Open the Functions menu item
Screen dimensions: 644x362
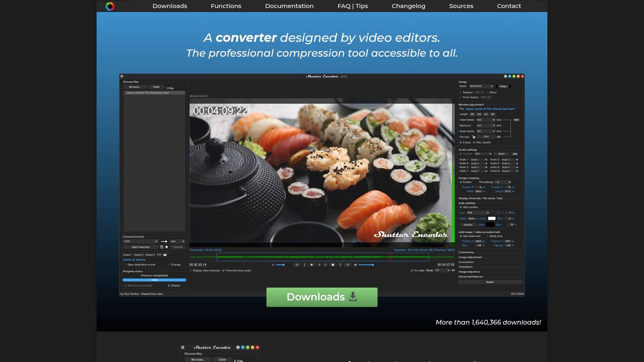click(226, 6)
